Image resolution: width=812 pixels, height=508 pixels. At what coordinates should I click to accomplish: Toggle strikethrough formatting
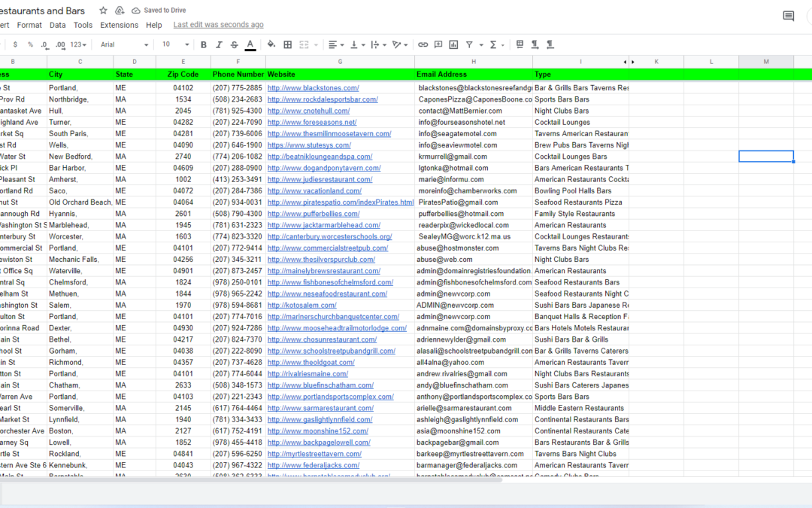(235, 44)
